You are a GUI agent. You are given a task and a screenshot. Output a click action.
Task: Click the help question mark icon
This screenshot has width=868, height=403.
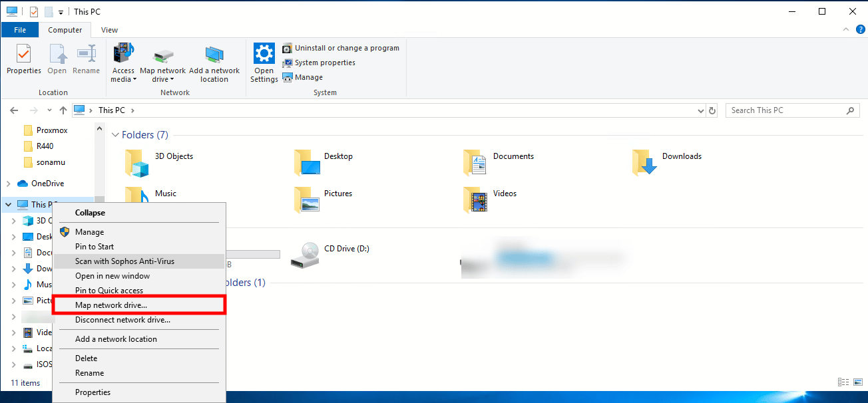click(x=860, y=29)
